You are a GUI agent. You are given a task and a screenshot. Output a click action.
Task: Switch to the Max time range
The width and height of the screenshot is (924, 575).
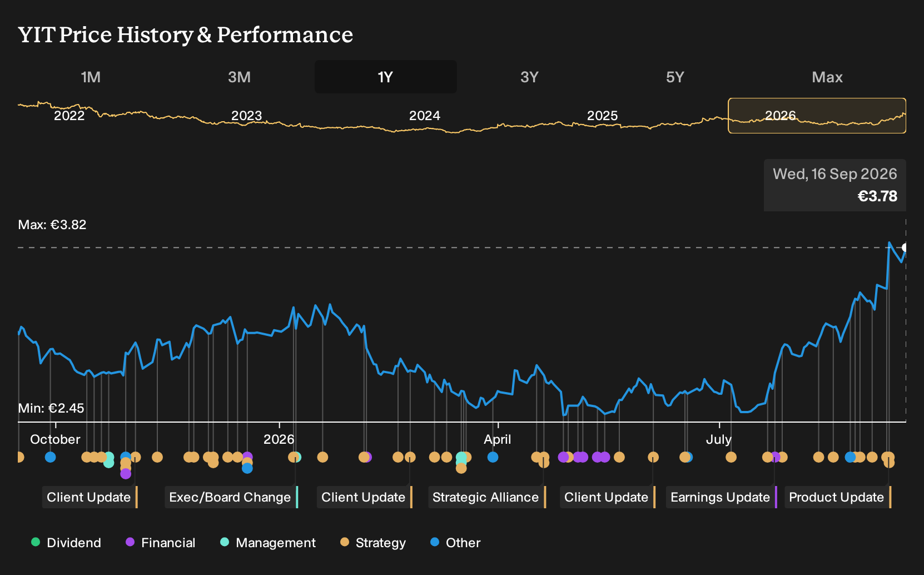point(827,77)
